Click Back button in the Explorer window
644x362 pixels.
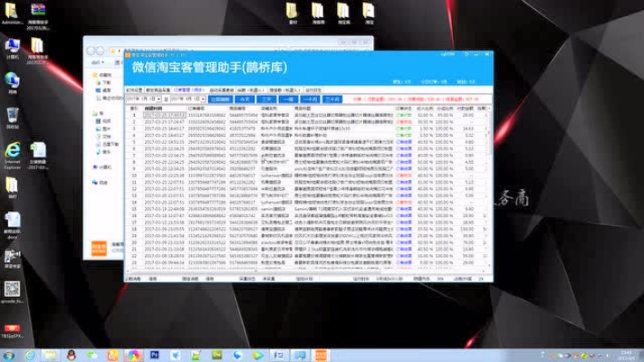click(91, 51)
